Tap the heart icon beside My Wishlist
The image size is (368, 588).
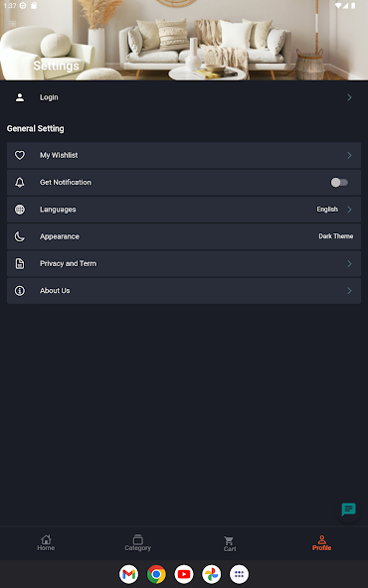coord(20,155)
